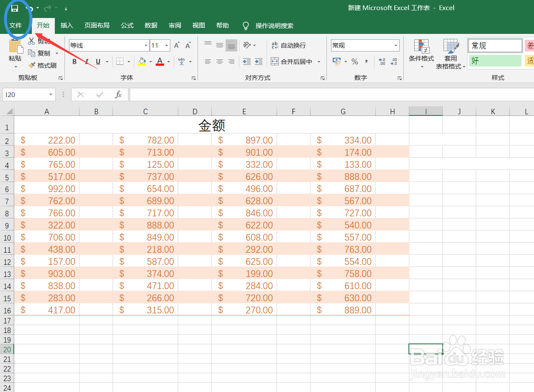Image resolution: width=534 pixels, height=392 pixels.
Task: Expand the Paste options arrow
Action: tap(15, 67)
